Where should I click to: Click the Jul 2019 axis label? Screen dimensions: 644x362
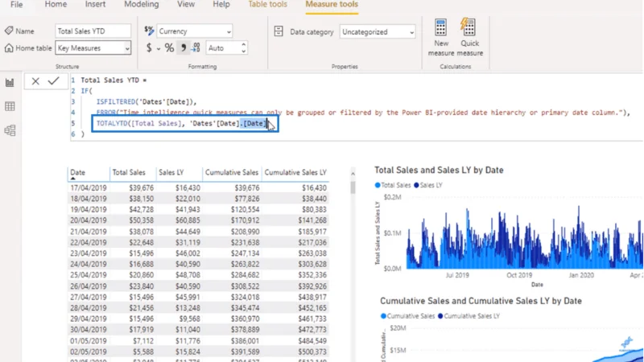pos(457,275)
